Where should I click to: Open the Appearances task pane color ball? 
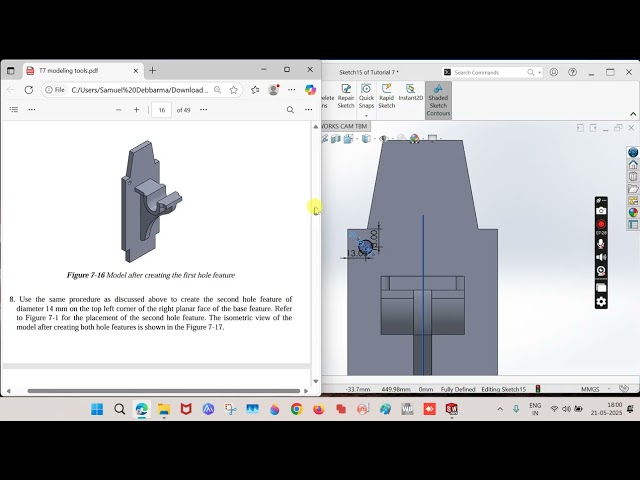tap(633, 212)
